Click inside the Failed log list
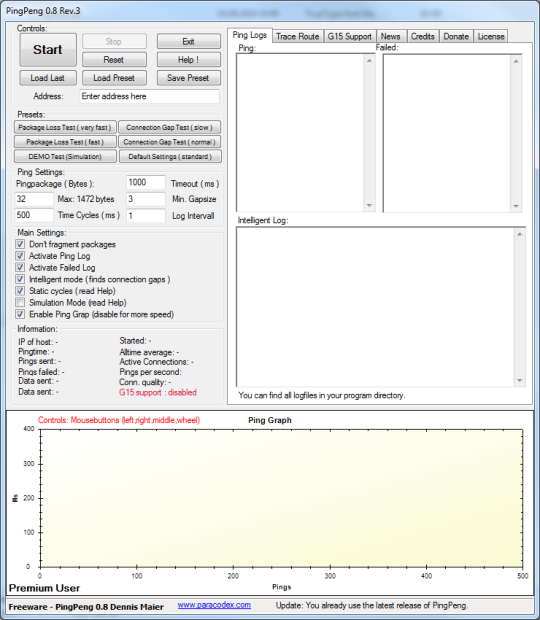 [447, 133]
